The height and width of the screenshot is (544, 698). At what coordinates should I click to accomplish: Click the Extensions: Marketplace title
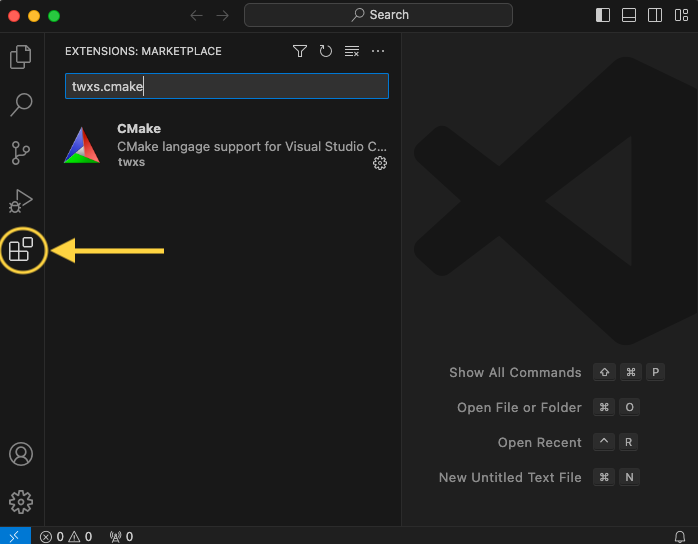(143, 51)
